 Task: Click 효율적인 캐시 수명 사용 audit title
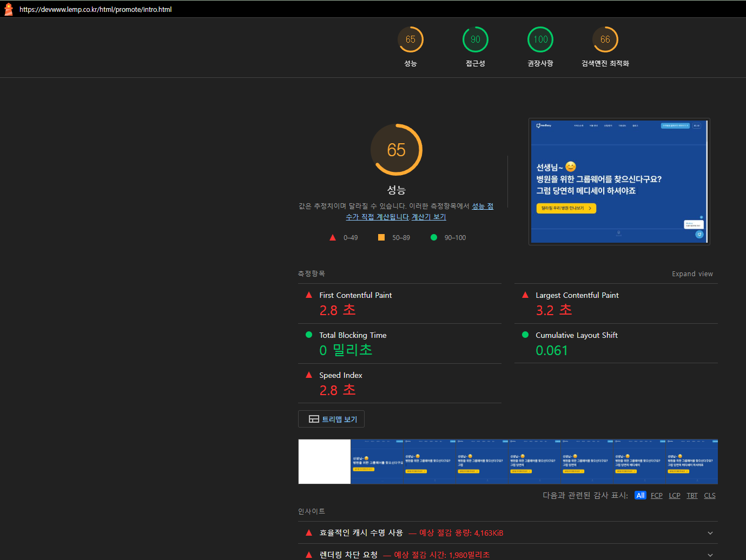pos(361,533)
